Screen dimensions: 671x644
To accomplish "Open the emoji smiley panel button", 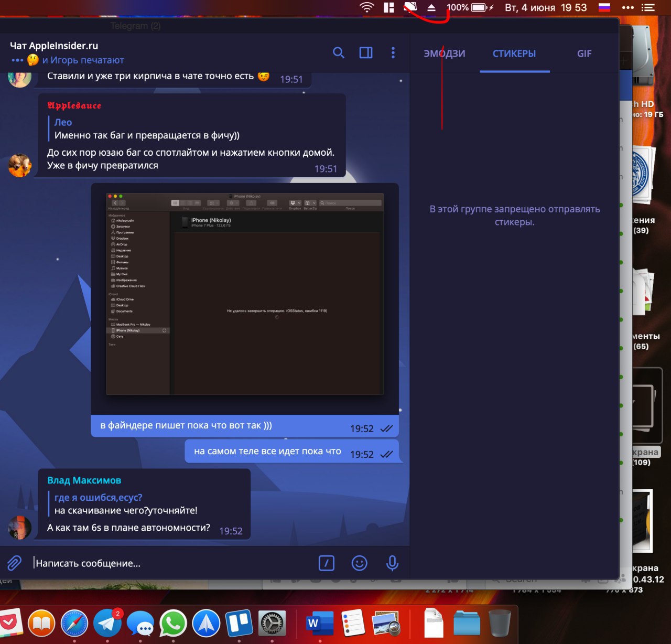I will click(359, 563).
